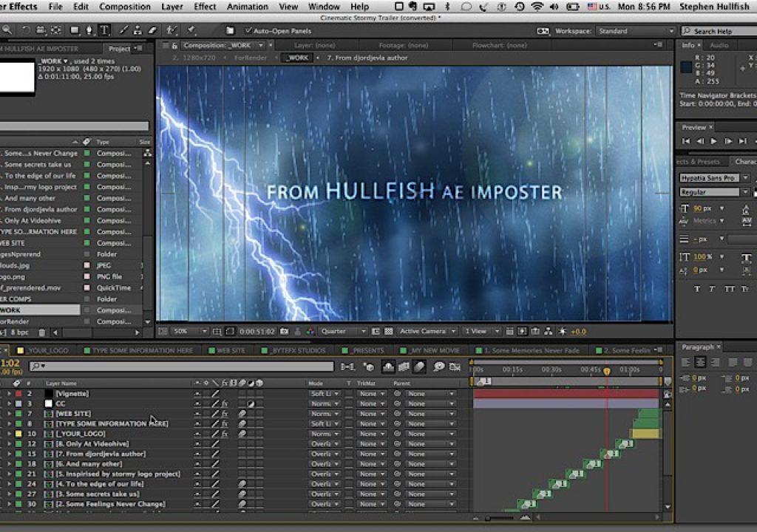Open the 1 View layout dropdown
Screen dimensions: 757x532
point(481,331)
